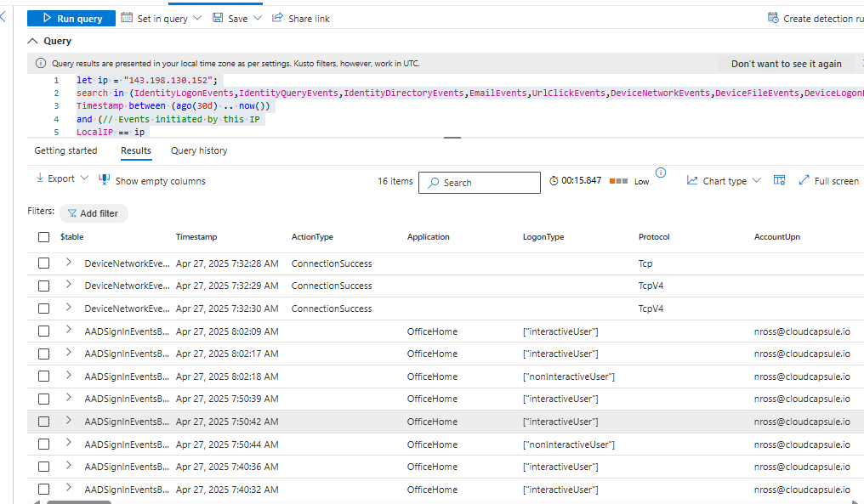Check the select-all rows checkbox in header

tap(44, 237)
